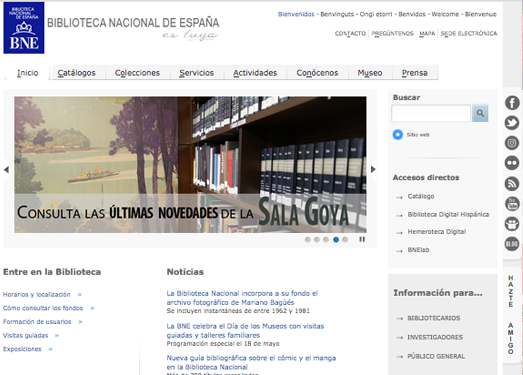Screen dimensions: 523x375
Task: Open the INVESTIGADORES information link
Action: tap(435, 337)
